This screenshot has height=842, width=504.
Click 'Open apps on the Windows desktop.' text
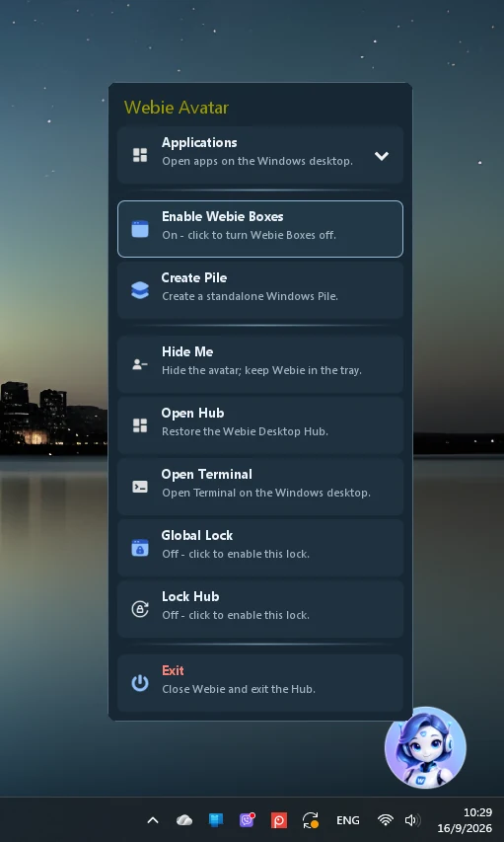[257, 161]
